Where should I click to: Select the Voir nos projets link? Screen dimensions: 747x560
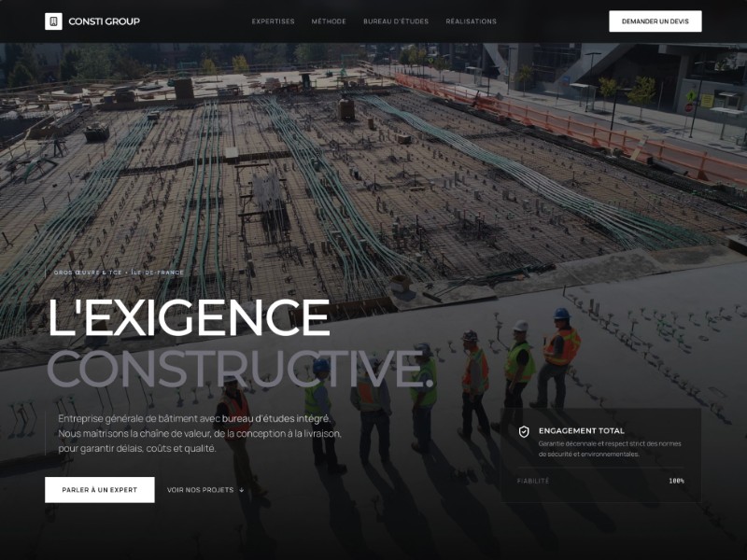200,488
